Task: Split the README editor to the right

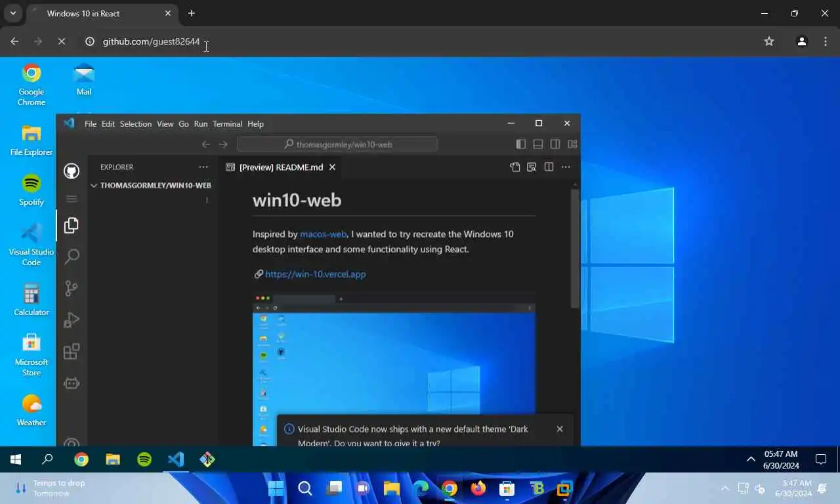Action: point(549,167)
